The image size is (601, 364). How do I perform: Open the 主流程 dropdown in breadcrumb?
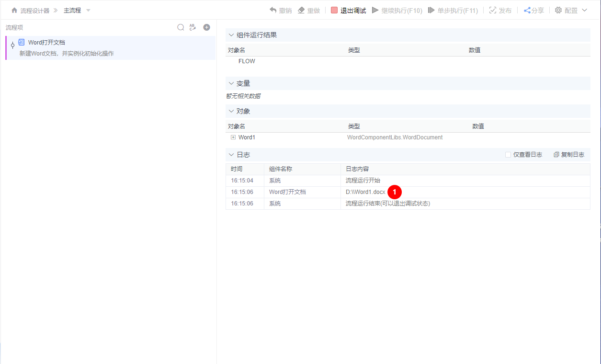(x=88, y=10)
